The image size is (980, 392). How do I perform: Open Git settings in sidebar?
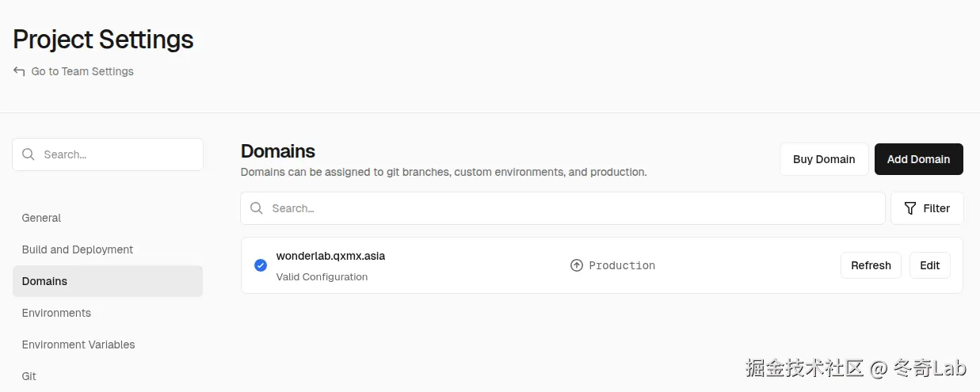click(x=29, y=376)
